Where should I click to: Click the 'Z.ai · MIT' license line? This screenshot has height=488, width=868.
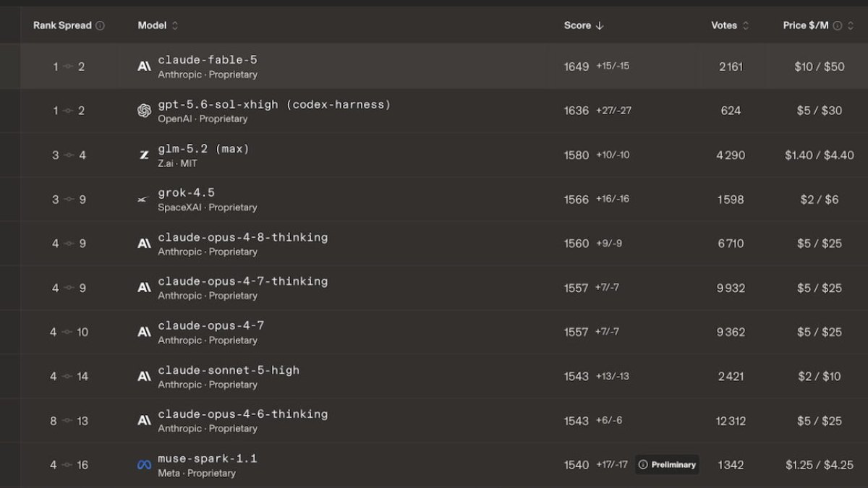pyautogui.click(x=177, y=163)
